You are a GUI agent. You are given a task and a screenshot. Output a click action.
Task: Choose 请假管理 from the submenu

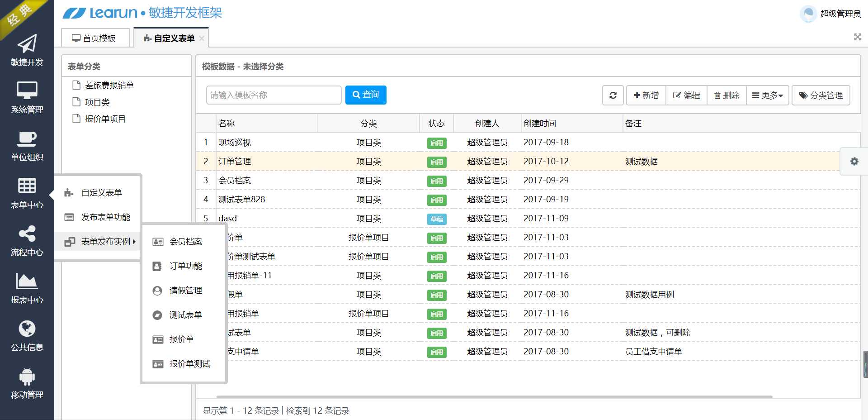click(185, 291)
